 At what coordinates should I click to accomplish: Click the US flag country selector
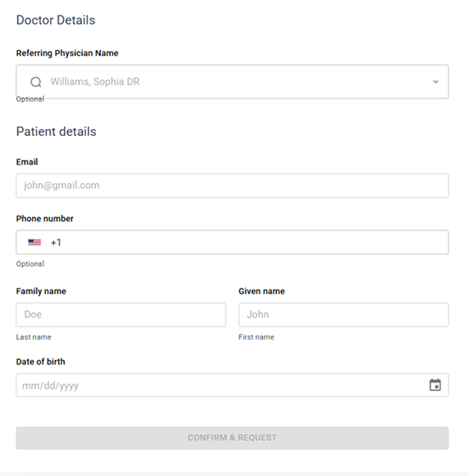pyautogui.click(x=34, y=243)
